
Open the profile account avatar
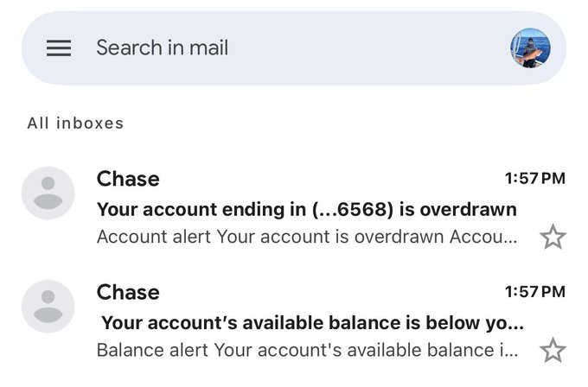530,48
